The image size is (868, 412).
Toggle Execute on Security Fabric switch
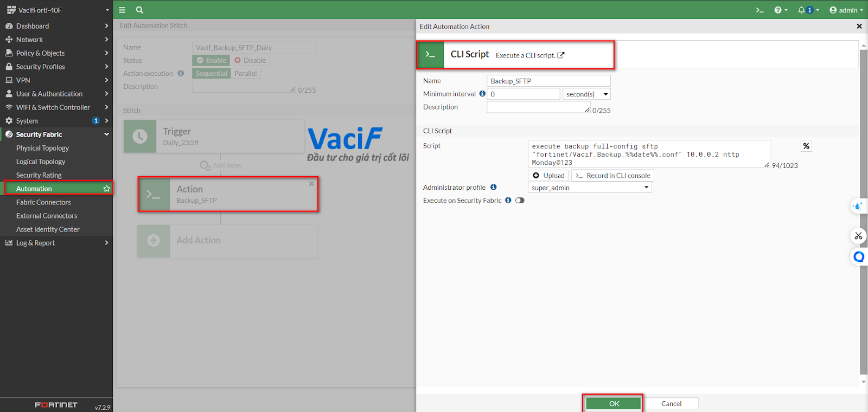pyautogui.click(x=520, y=201)
